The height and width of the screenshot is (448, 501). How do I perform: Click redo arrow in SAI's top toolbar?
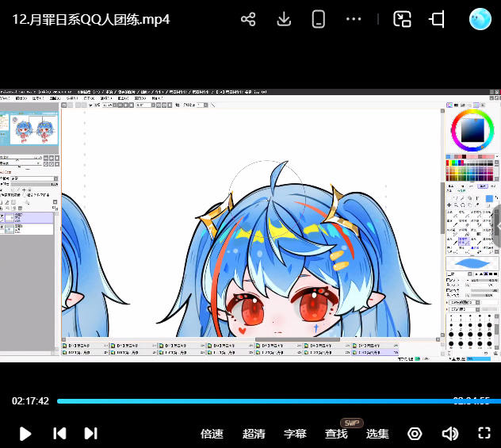pos(70,105)
